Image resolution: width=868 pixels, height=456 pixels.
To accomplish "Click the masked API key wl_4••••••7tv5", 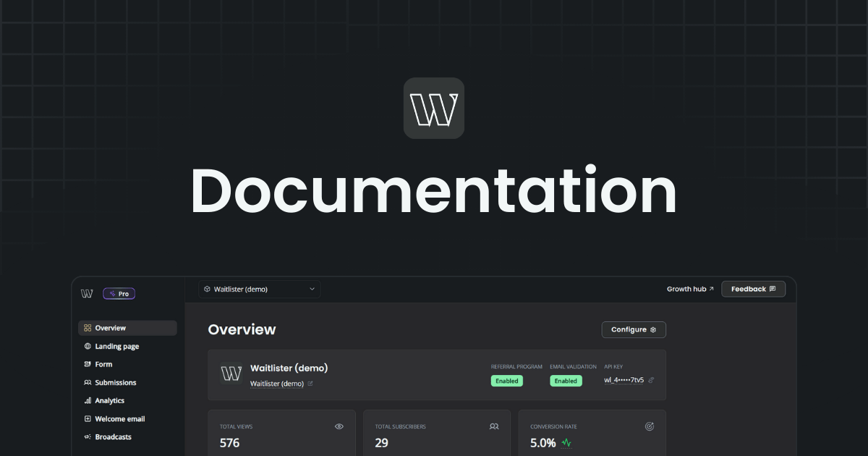I will coord(624,380).
